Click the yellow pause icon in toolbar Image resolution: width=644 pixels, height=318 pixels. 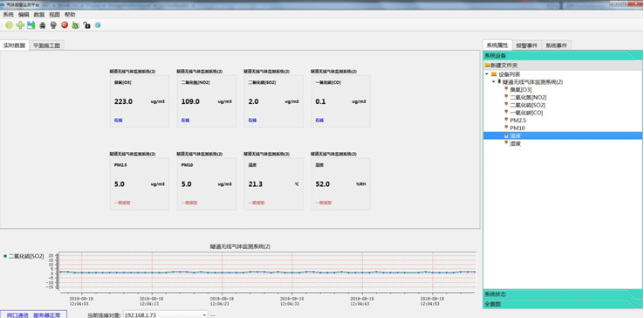click(9, 25)
